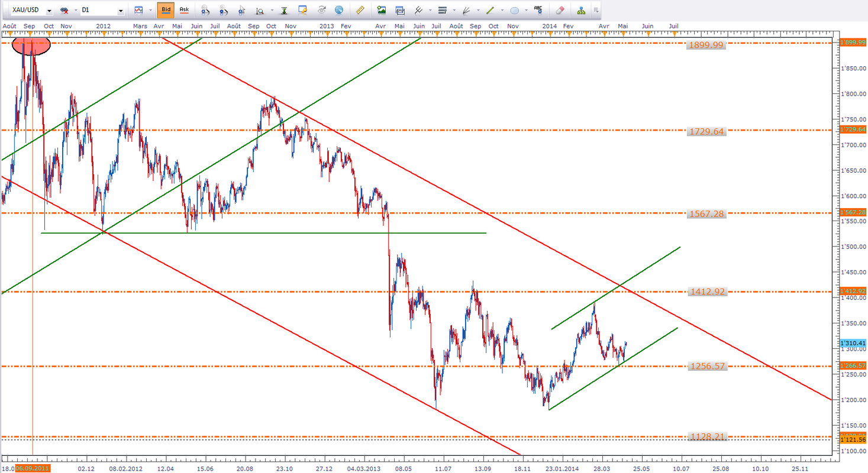Select the fan lines drawing tool
This screenshot has width=868, height=473.
pyautogui.click(x=466, y=10)
